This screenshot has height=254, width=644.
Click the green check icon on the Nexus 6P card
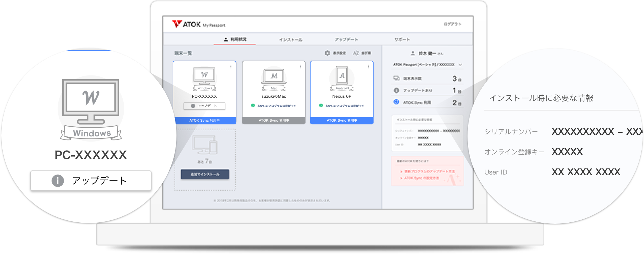pyautogui.click(x=321, y=105)
